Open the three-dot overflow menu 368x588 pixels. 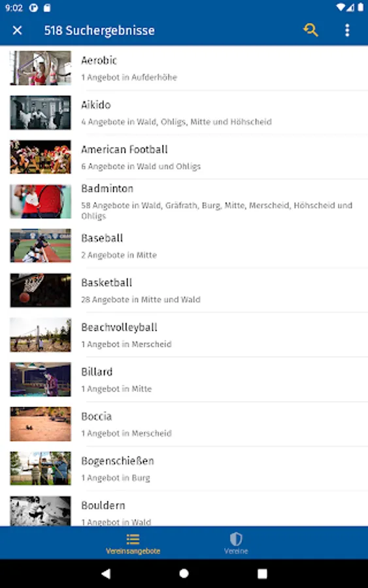(347, 30)
